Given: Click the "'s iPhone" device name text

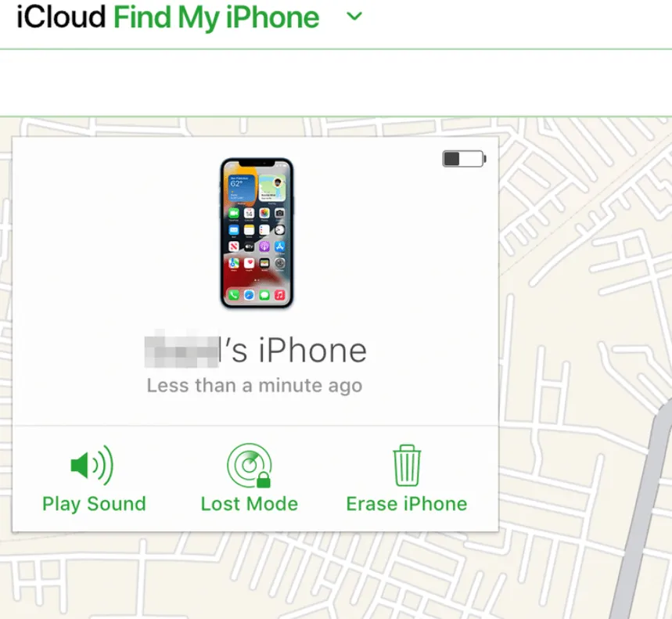Looking at the screenshot, I should [x=293, y=351].
